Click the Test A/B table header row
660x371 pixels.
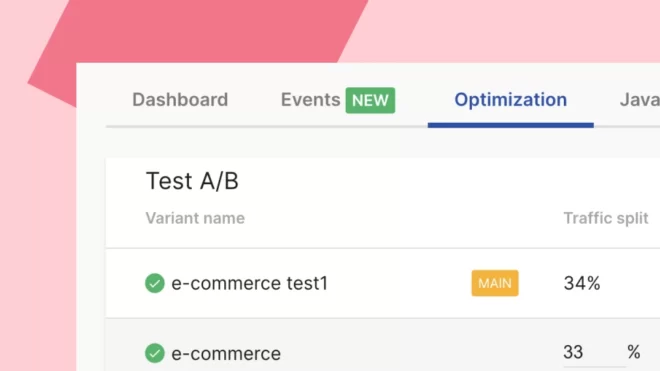pyautogui.click(x=383, y=218)
